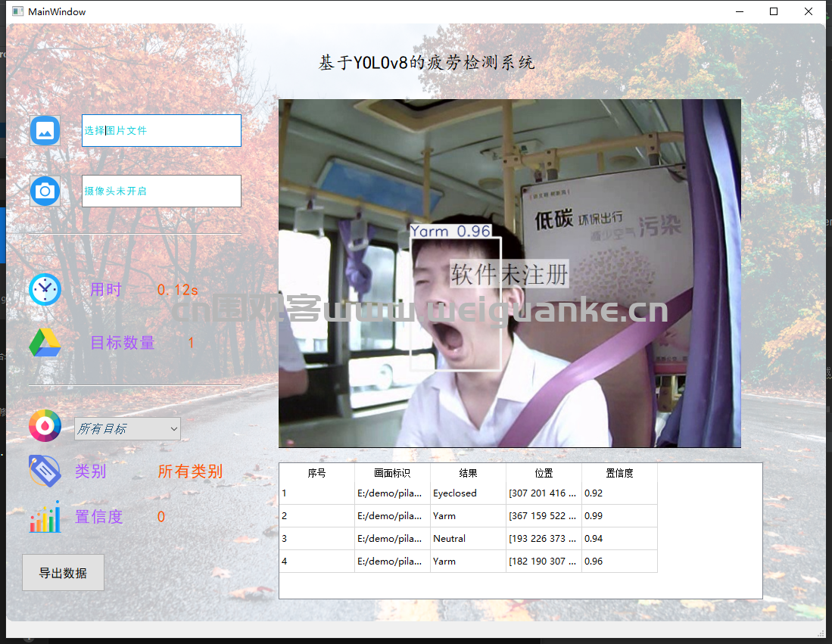
Task: Click the app icon in the title bar
Action: [x=17, y=11]
